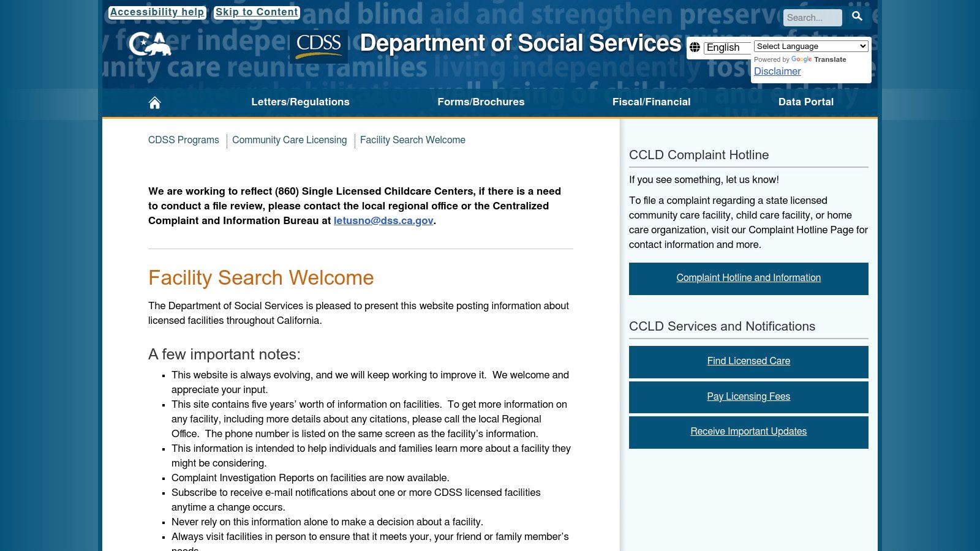Open the Select Language dropdown
This screenshot has height=551, width=980.
coord(811,46)
